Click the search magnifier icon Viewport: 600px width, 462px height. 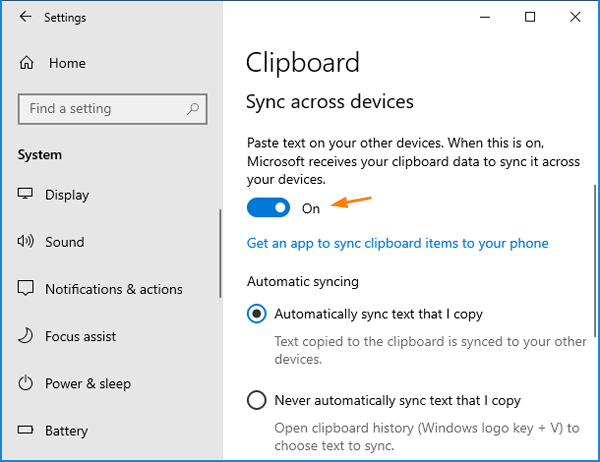[x=193, y=109]
